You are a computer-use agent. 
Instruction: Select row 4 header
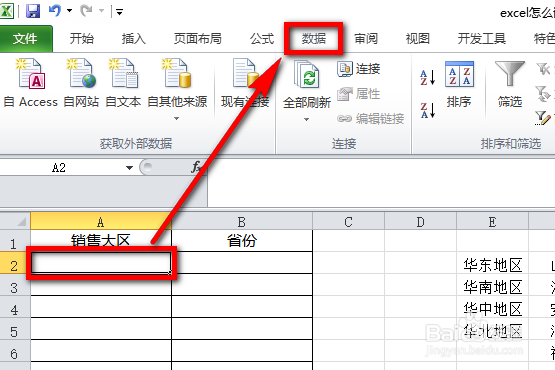(x=15, y=307)
